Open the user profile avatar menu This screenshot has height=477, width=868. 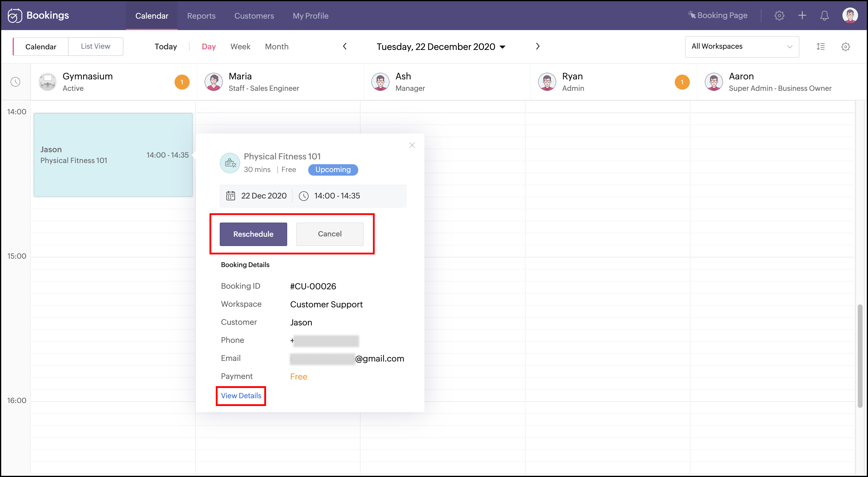[x=850, y=15]
